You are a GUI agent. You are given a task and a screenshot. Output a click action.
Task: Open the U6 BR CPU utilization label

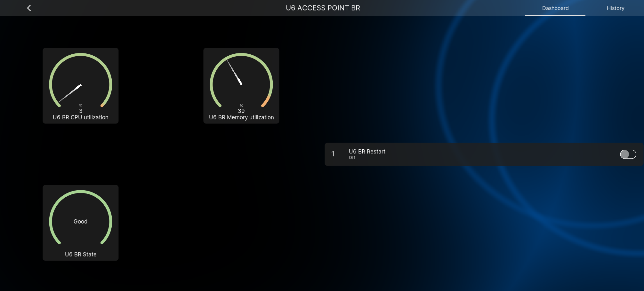[x=80, y=117]
